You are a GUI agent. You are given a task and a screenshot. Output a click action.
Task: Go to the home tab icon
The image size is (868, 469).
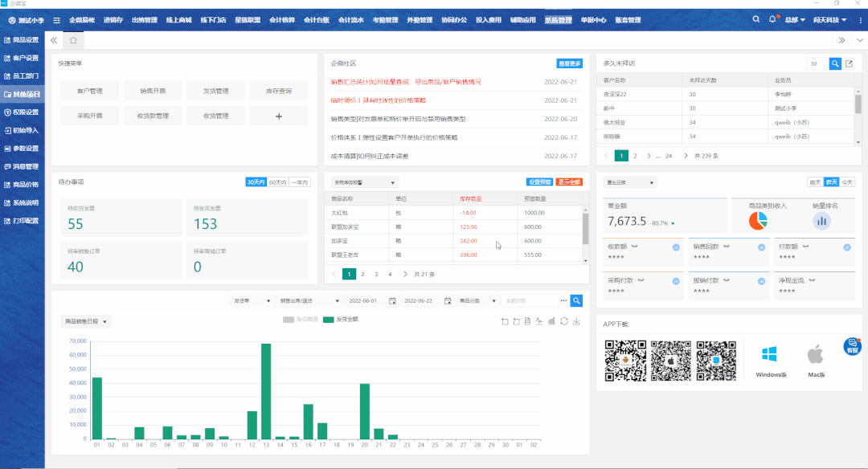pos(73,39)
